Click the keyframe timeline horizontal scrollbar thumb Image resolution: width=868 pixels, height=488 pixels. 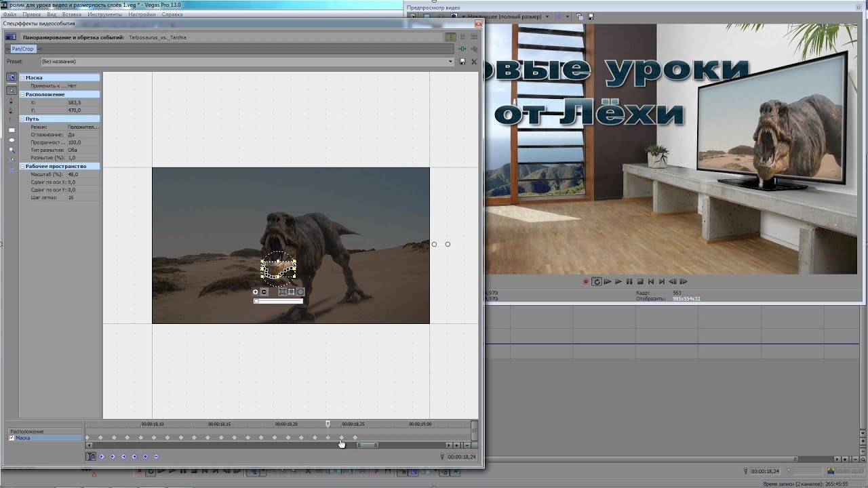point(367,445)
